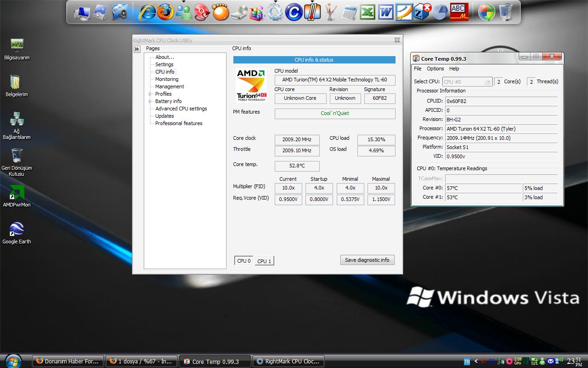Activate Core Temp 0.99.3 taskbar button

coord(215,361)
